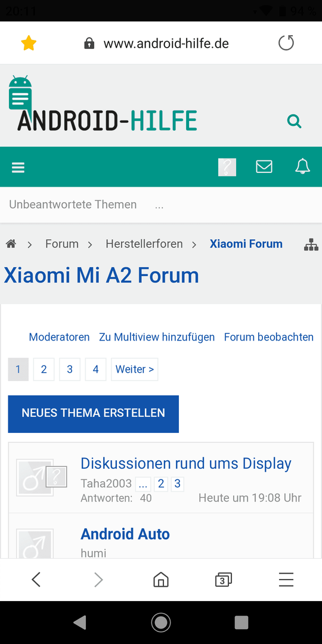Open the browser tabs switcher showing 3
Screen dimensions: 322x644
tap(224, 580)
